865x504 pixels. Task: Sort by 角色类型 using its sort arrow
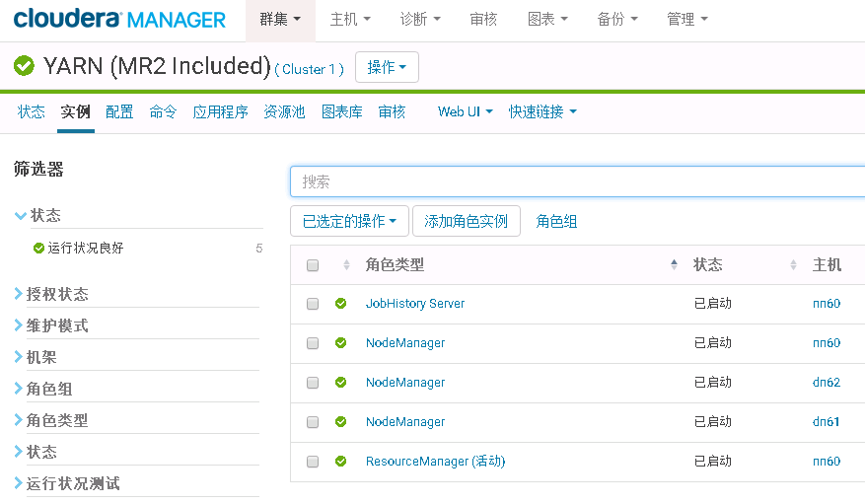[674, 264]
